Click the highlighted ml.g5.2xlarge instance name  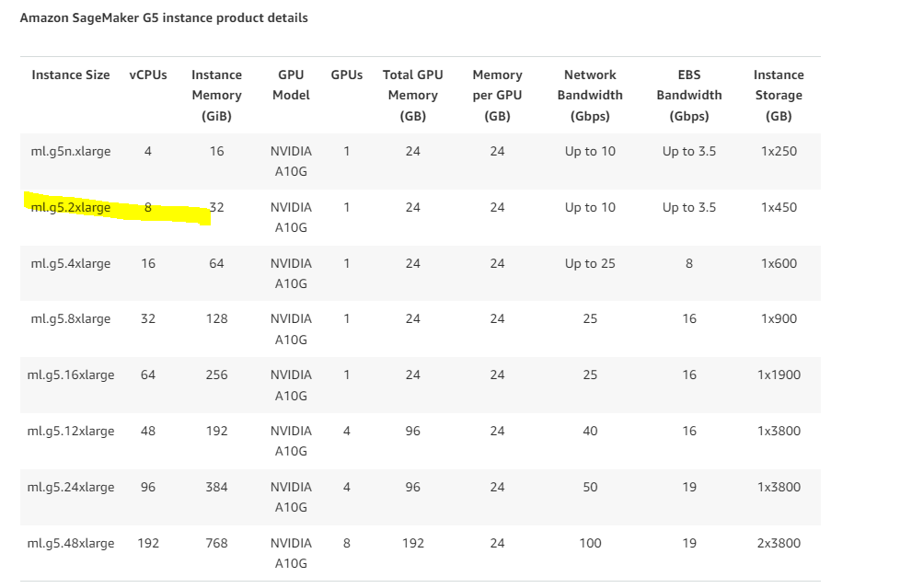[x=71, y=208]
